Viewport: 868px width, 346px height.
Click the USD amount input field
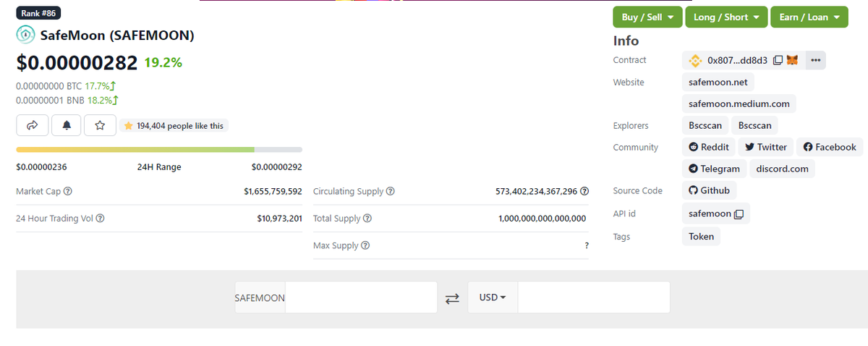594,298
